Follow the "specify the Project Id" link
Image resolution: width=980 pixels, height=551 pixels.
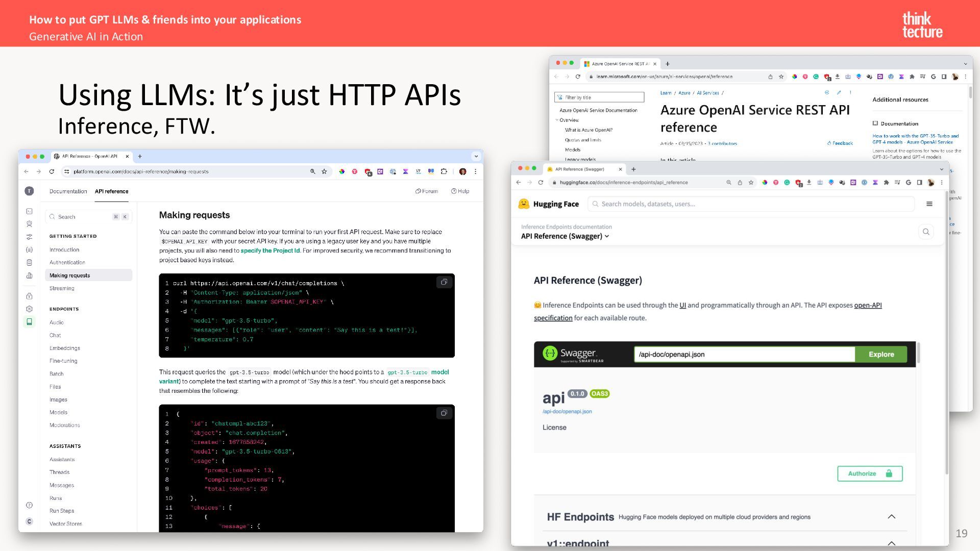270,251
